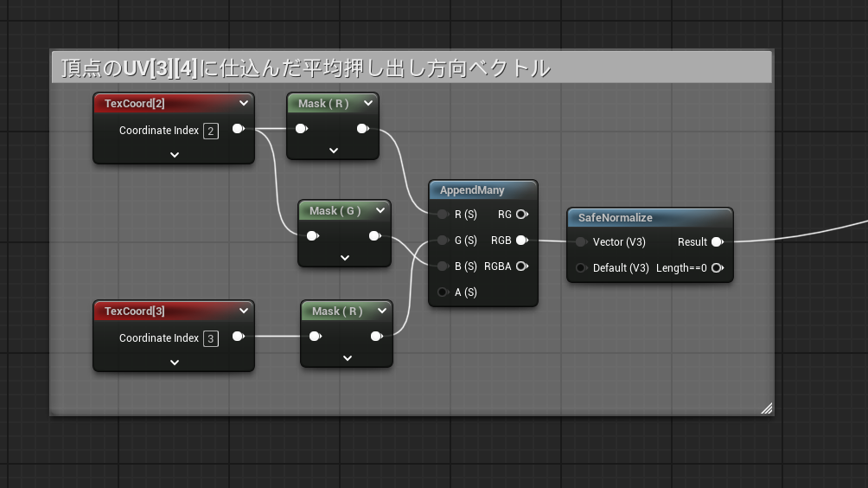Viewport: 868px width, 488px height.
Task: Click AppendMany RG output pin
Action: [x=522, y=215]
